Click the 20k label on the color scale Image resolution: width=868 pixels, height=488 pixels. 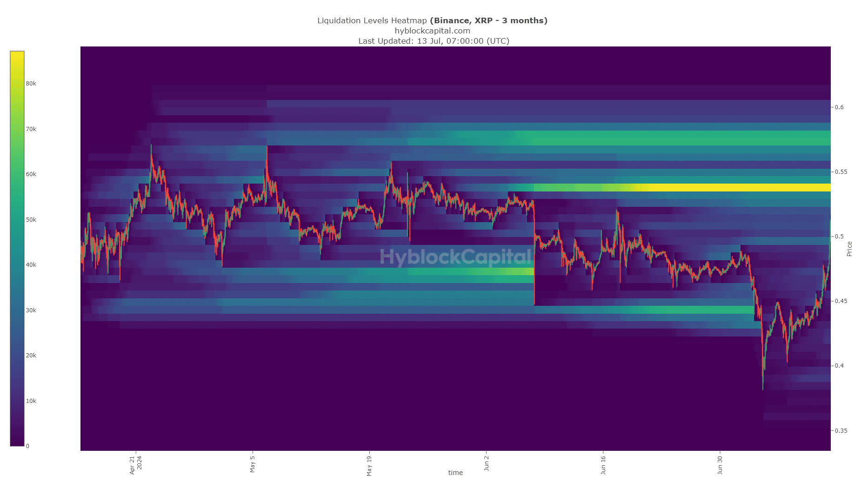(x=31, y=356)
